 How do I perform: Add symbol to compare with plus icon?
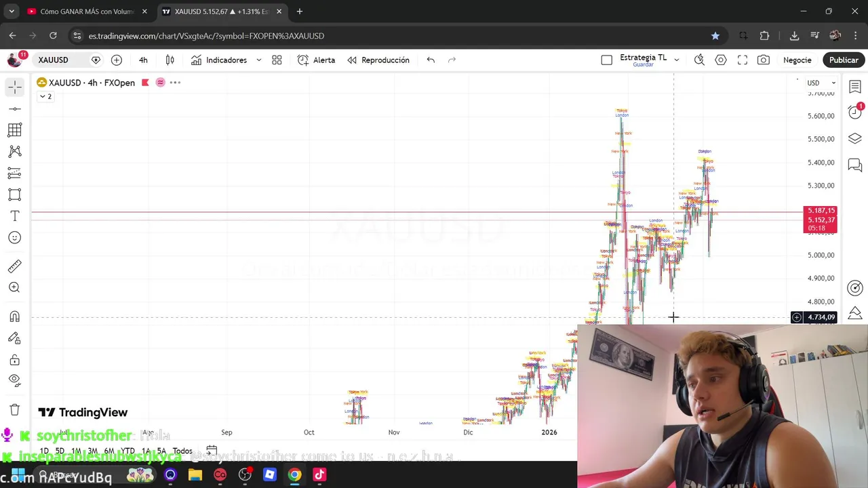click(x=117, y=60)
